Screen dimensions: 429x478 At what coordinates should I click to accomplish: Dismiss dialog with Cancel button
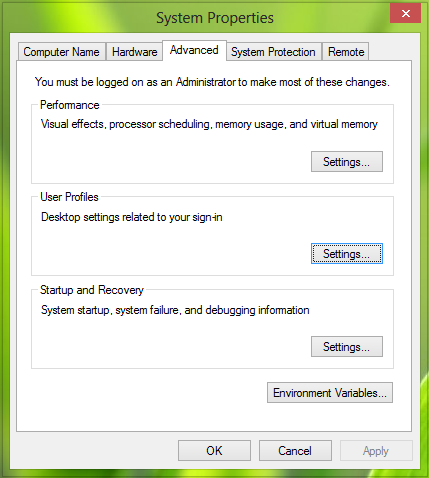295,451
